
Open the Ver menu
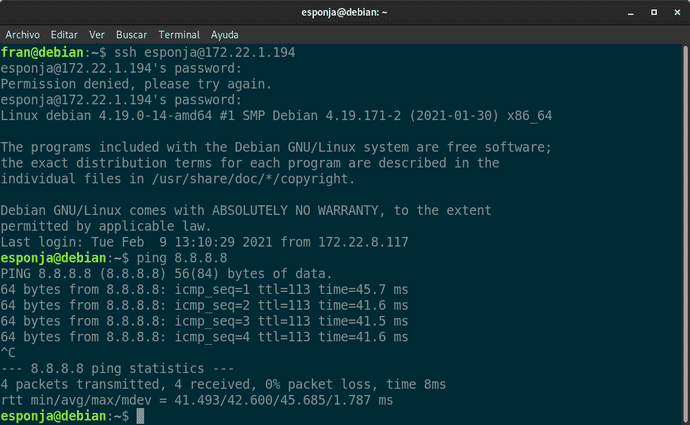97,34
